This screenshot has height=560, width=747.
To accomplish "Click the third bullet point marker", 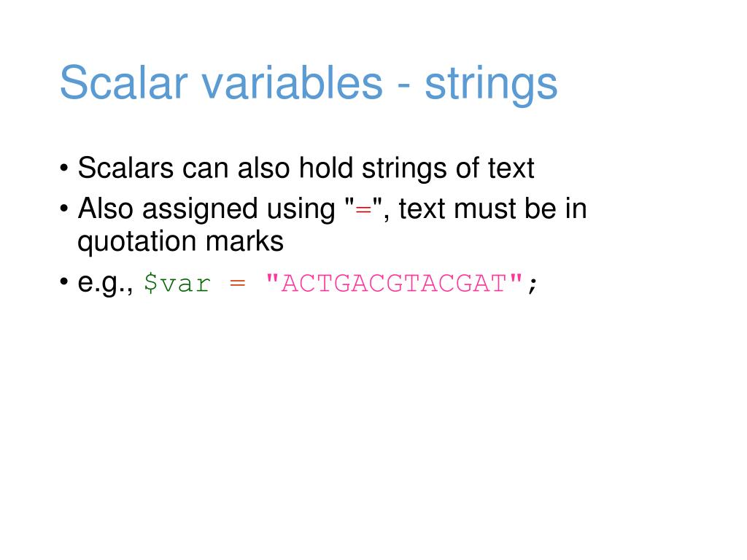I will tap(64, 282).
